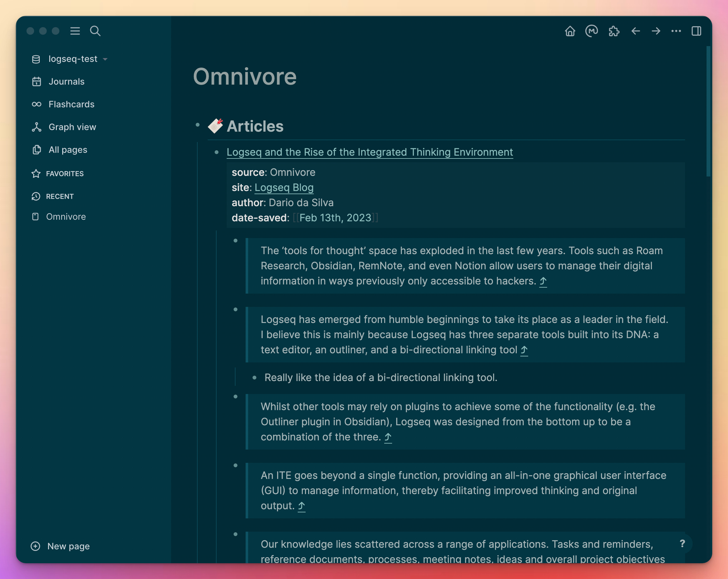The width and height of the screenshot is (728, 579).
Task: Open plugins puzzle piece icon
Action: coord(614,31)
